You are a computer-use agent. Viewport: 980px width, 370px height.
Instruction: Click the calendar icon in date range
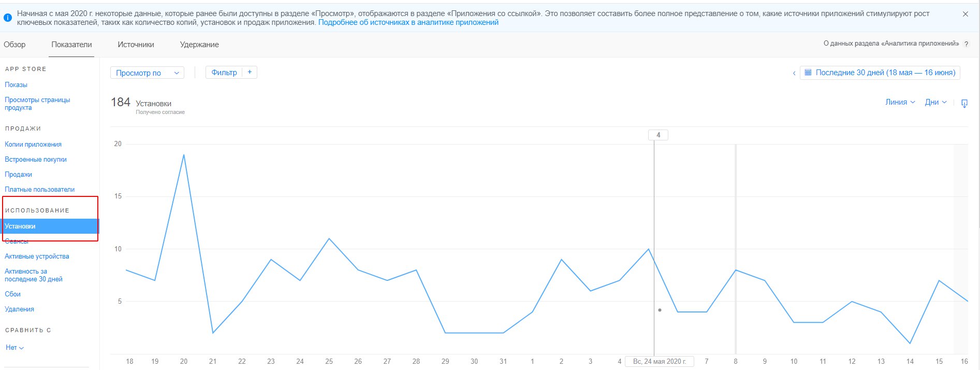tap(808, 73)
